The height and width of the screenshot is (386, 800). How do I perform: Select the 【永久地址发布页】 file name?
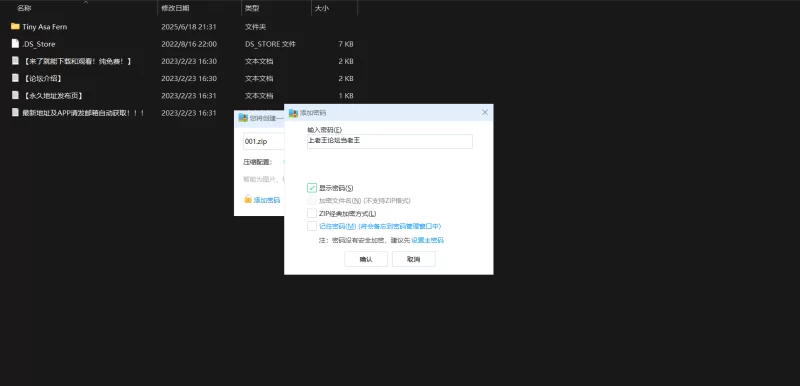click(x=54, y=96)
